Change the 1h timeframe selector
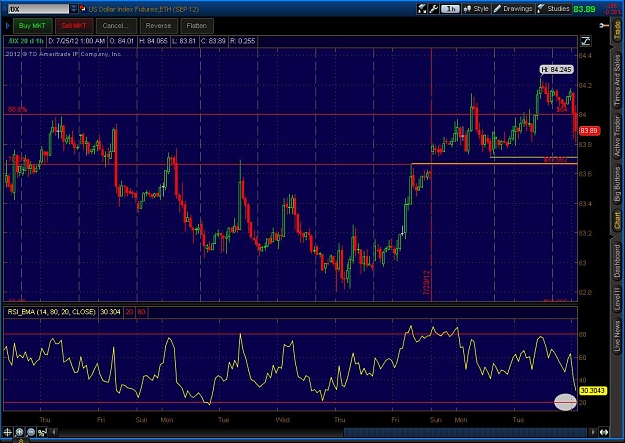 pyautogui.click(x=450, y=9)
